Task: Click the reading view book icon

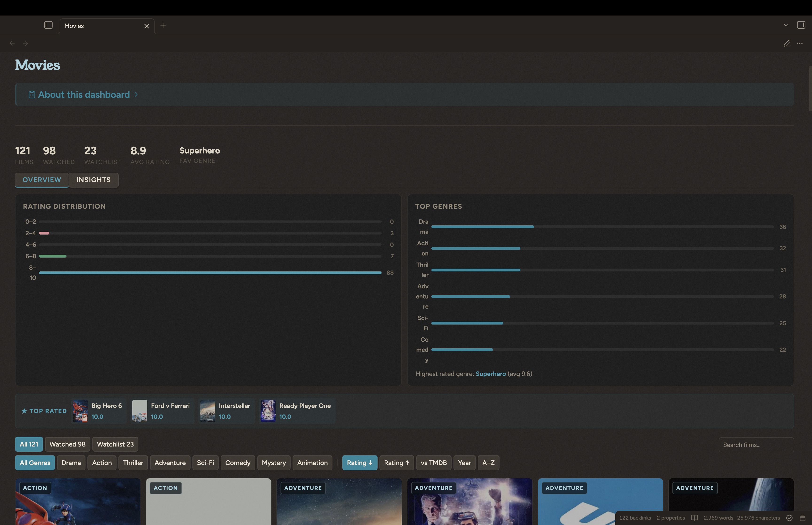Action: [694, 517]
